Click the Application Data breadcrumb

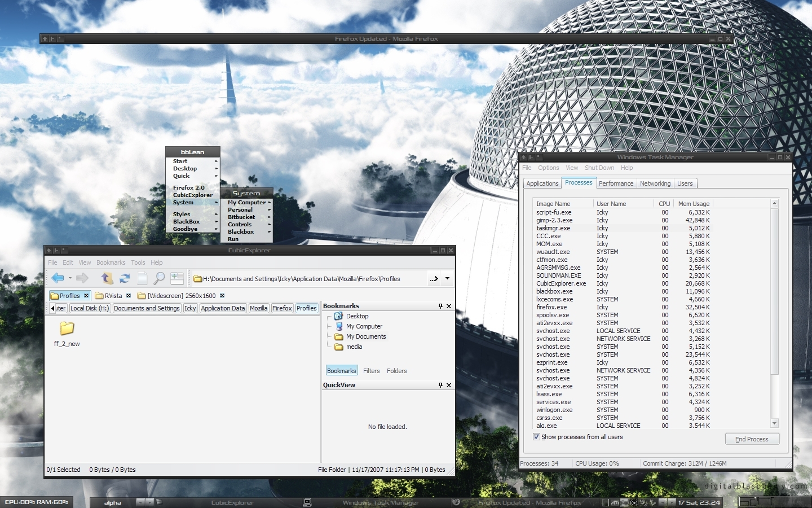tap(223, 308)
